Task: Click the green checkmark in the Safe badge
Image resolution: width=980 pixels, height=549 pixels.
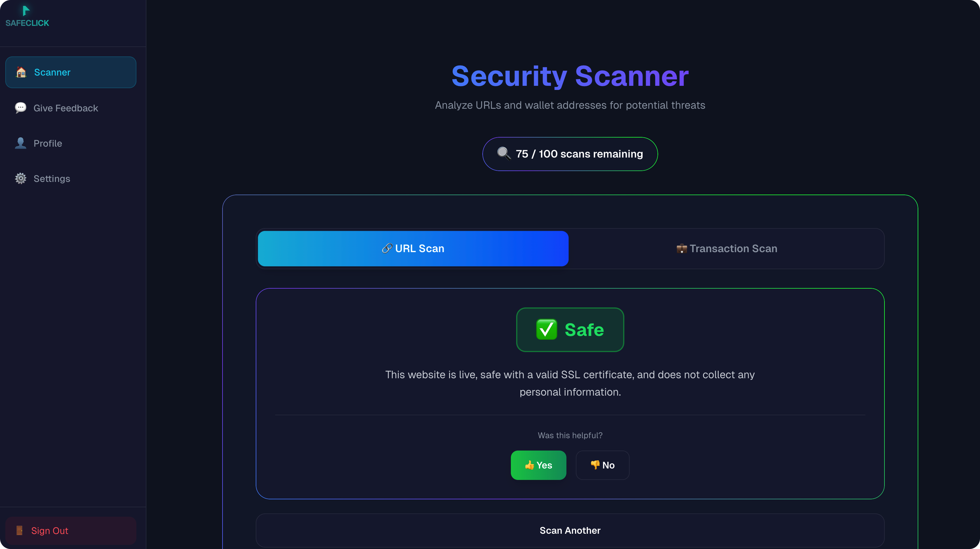Action: (547, 329)
